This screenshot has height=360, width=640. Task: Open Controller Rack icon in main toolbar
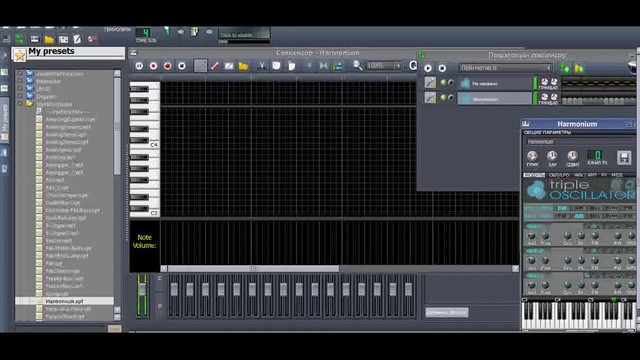point(92,39)
